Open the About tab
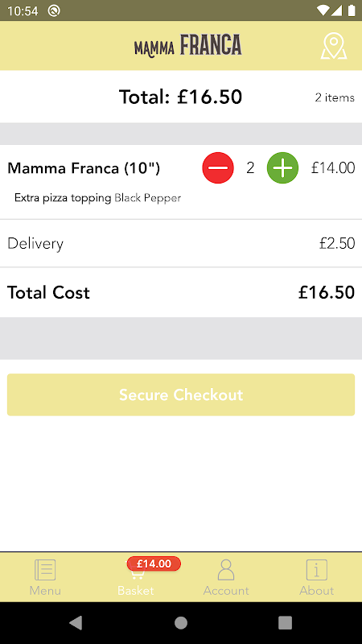The image size is (362, 644). click(316, 577)
